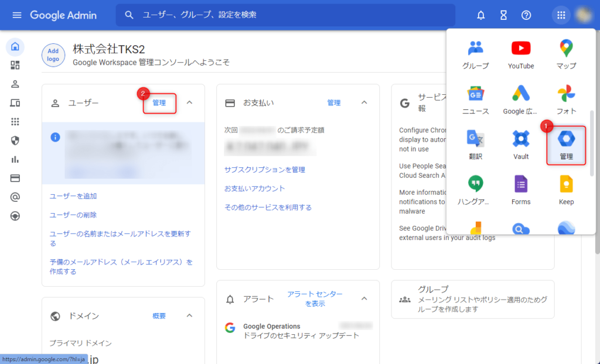Screen dimensions: 600x364
Task: Toggle the Google apps grid launcher
Action: 561,15
